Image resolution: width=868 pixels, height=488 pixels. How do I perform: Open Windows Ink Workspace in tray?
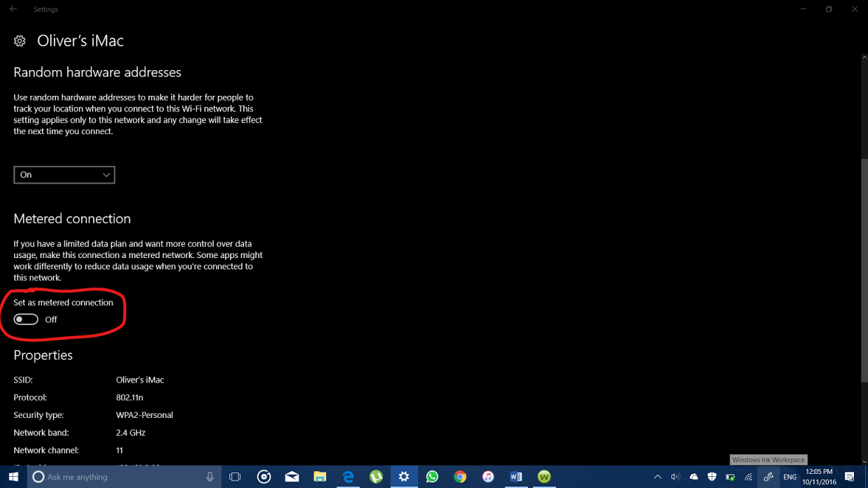pos(768,477)
